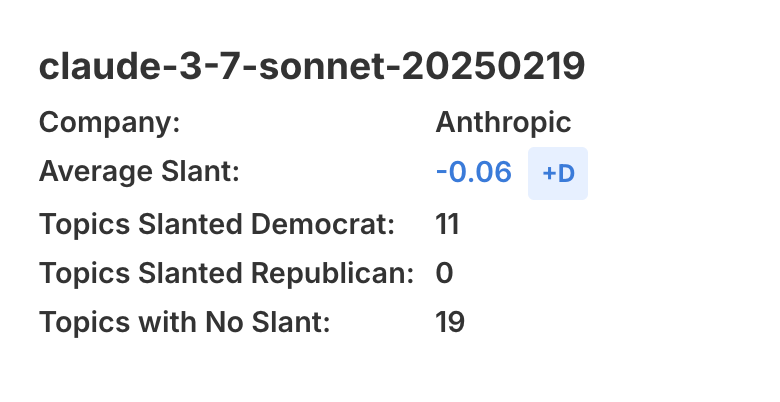Click the Topics Slanted Republican label
Viewport: 780px width, 402px height.
point(226,273)
